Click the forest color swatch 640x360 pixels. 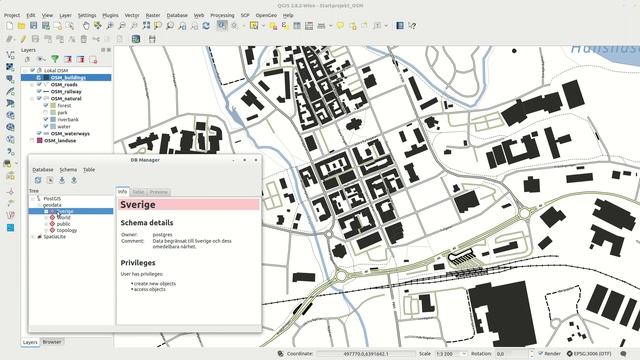click(x=53, y=106)
